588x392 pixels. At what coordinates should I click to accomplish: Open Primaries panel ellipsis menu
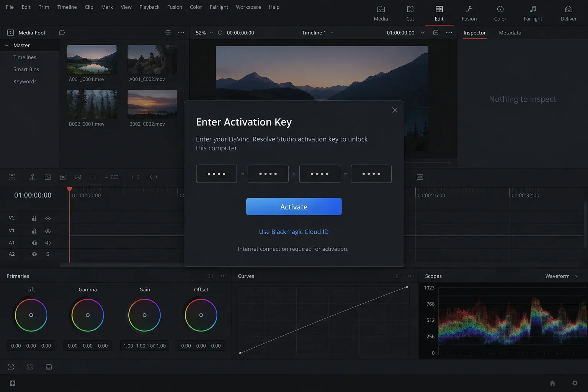coord(224,276)
